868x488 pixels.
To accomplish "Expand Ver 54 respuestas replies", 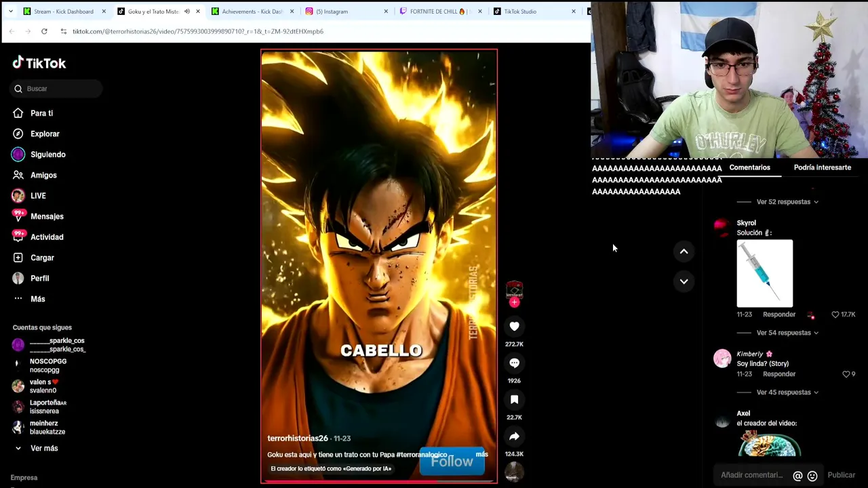I will click(x=787, y=333).
